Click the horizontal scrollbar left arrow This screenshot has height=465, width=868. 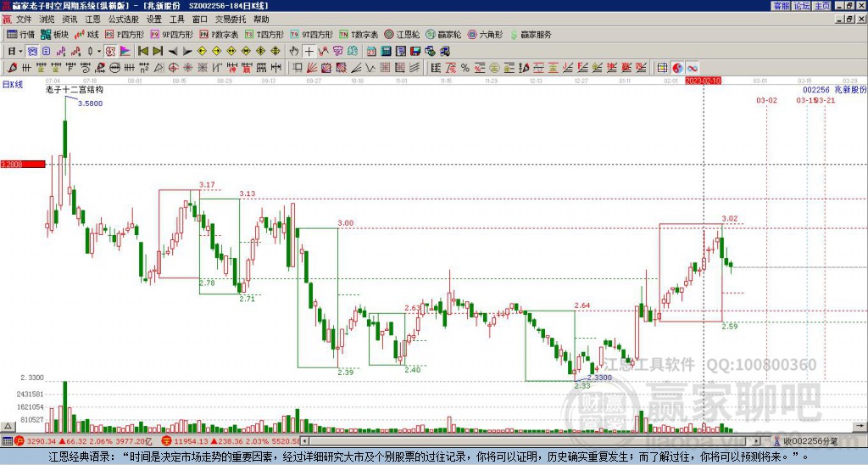(304, 441)
